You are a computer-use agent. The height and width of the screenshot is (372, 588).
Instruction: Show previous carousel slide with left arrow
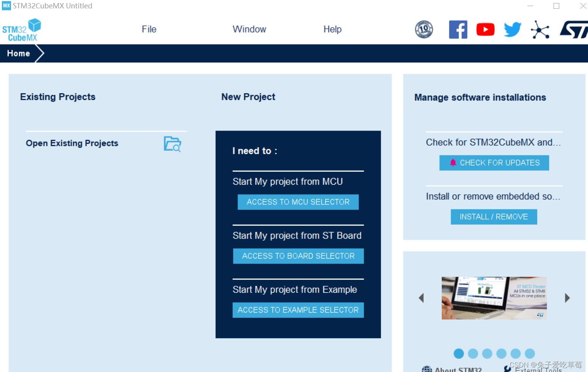click(421, 298)
